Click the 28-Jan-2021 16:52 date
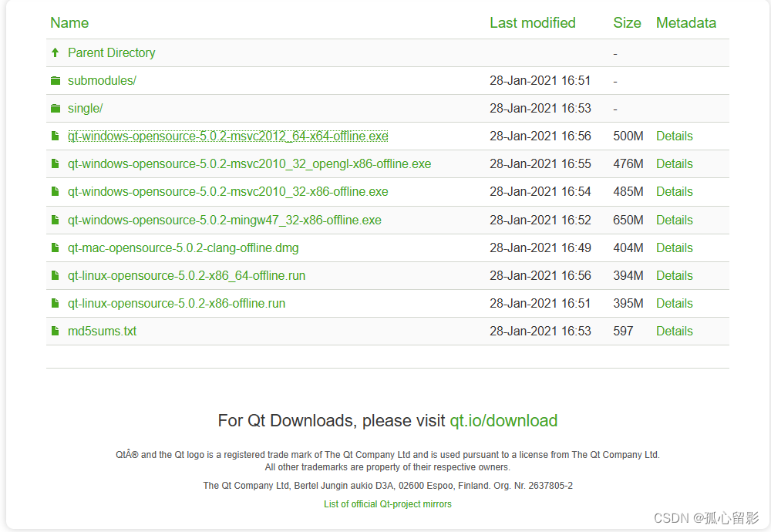 (x=540, y=220)
